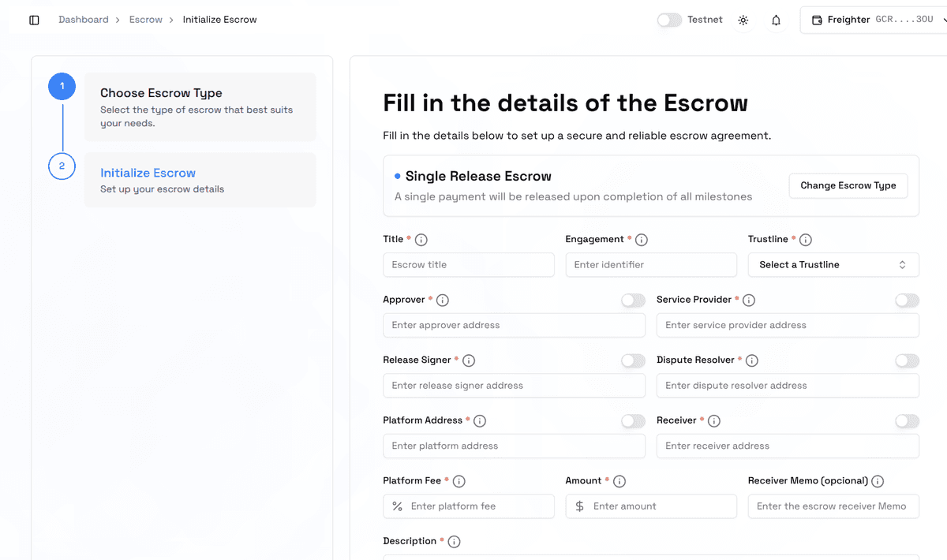Click step 1 Choose Escrow Type circle
Screen dimensions: 947x560
click(62, 87)
